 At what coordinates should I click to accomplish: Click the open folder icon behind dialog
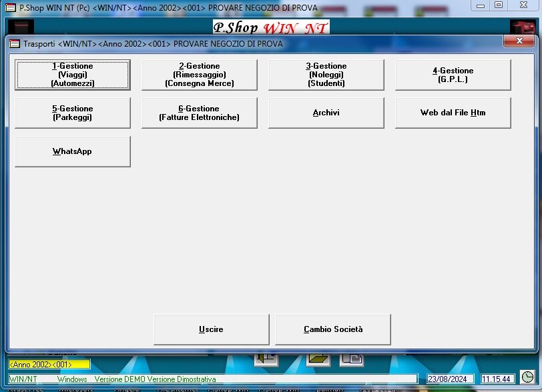(318, 359)
